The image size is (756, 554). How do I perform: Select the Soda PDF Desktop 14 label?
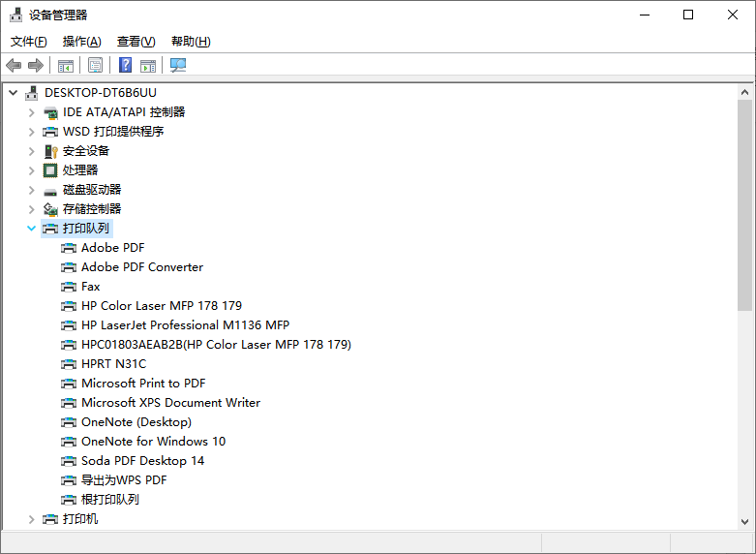pyautogui.click(x=142, y=461)
